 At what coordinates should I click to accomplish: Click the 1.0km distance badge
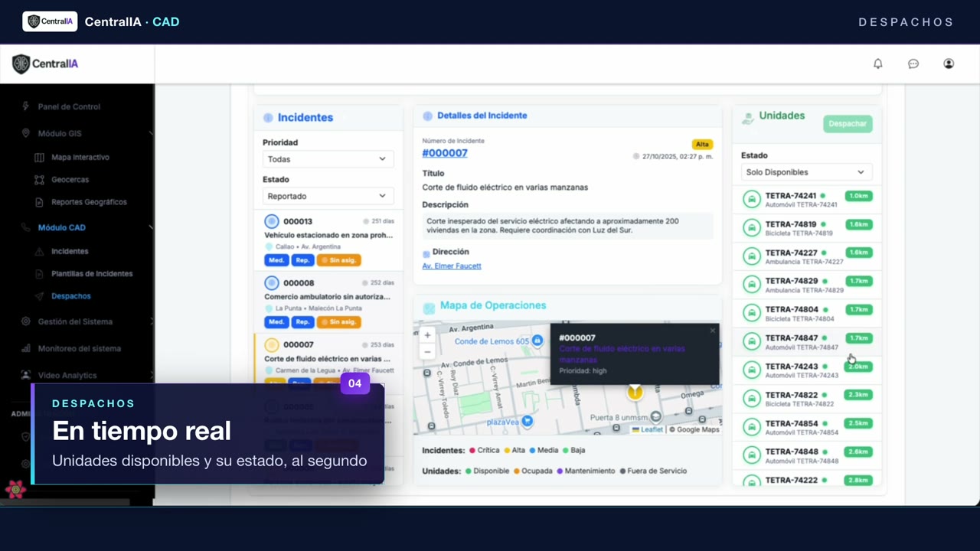tap(859, 196)
